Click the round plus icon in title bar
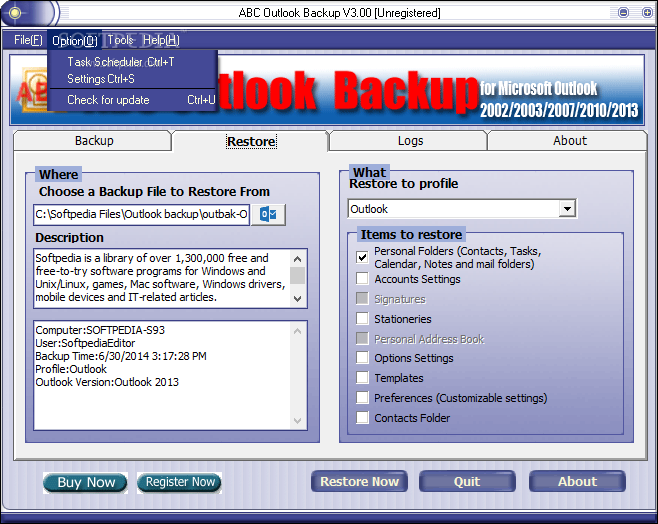Image resolution: width=658 pixels, height=524 pixels. [x=648, y=13]
